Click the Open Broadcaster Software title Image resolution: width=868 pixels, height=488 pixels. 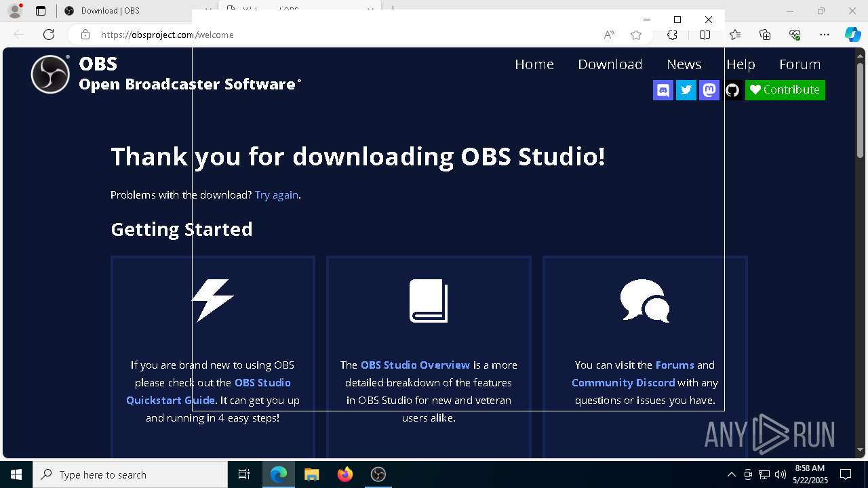(x=190, y=85)
